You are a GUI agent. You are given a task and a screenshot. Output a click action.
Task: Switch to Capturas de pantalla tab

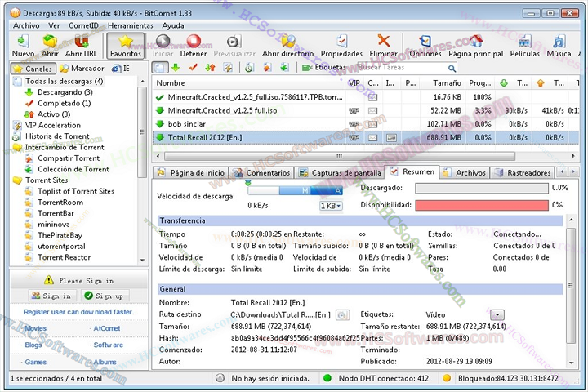(x=340, y=173)
